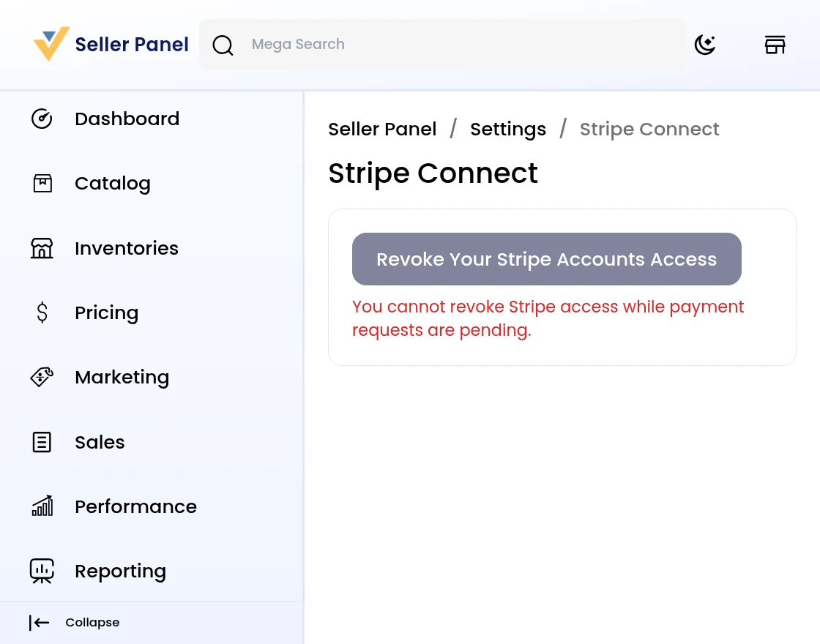Open the storefront icon in the header
Screen dimensions: 820x644
click(x=775, y=45)
